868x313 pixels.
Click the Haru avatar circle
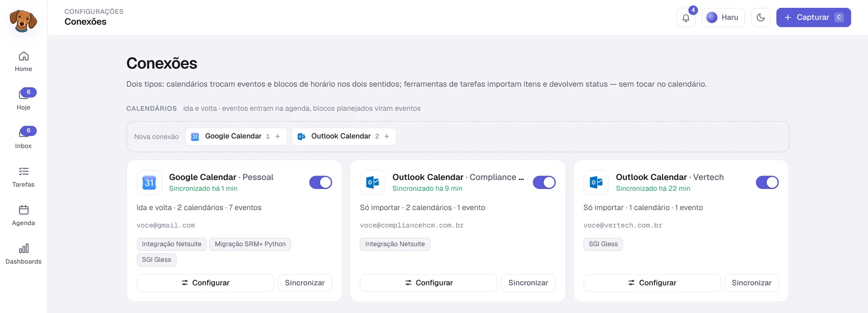[712, 17]
